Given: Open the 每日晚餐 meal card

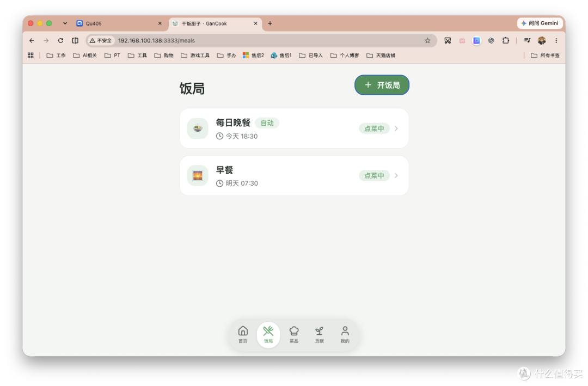Looking at the screenshot, I should [294, 128].
